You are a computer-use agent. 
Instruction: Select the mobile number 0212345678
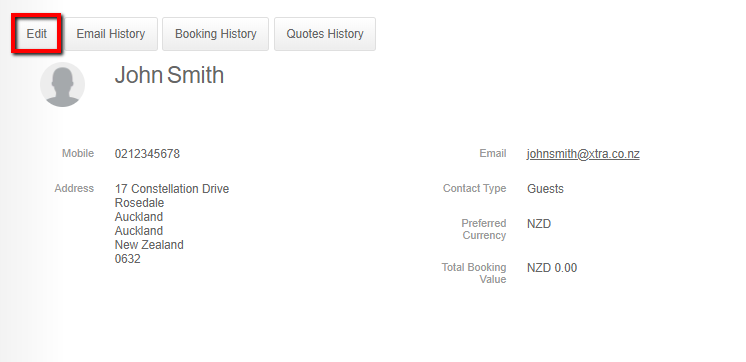tap(147, 154)
